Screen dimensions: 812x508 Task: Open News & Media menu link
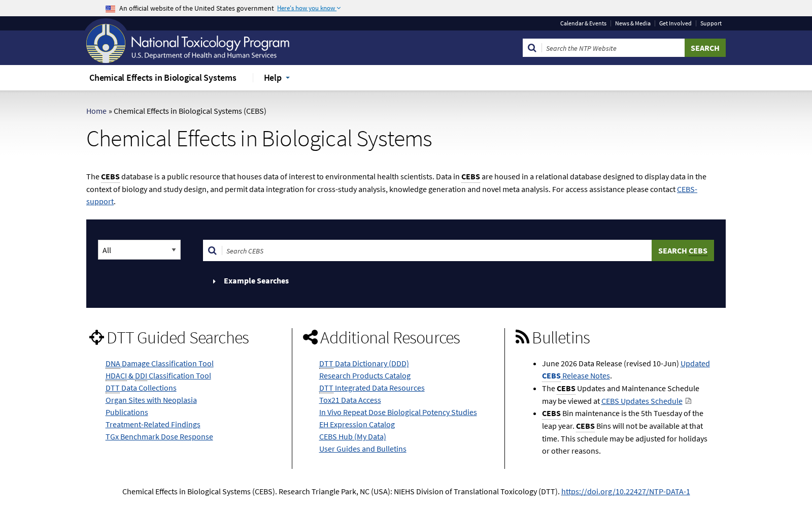click(633, 23)
